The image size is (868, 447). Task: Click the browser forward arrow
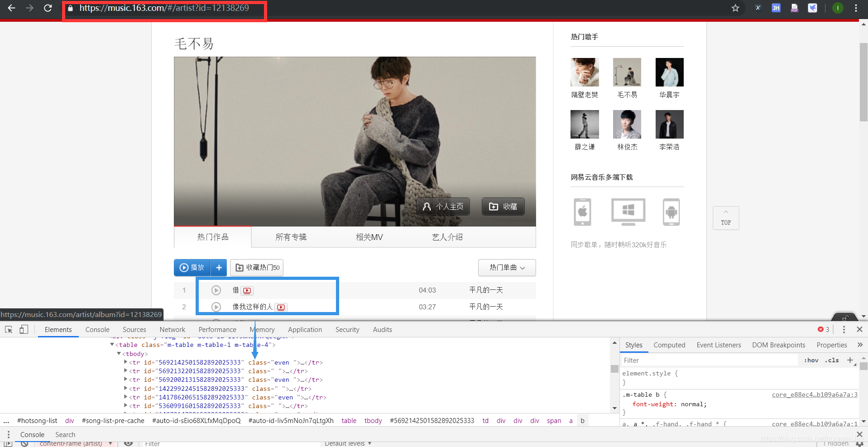click(29, 8)
